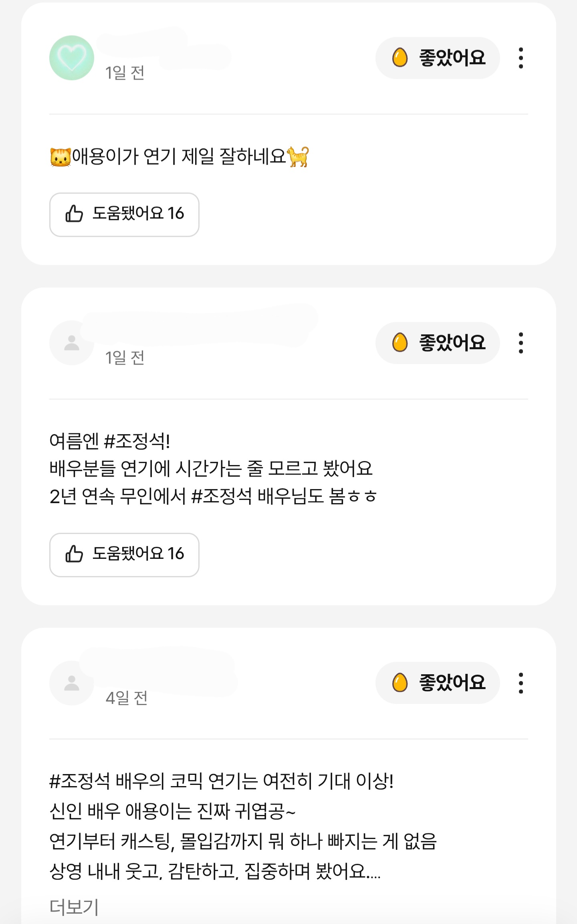Image resolution: width=577 pixels, height=924 pixels.
Task: Tap the review text '애용이가 연기 제일 잘하네요'
Action: 179,156
